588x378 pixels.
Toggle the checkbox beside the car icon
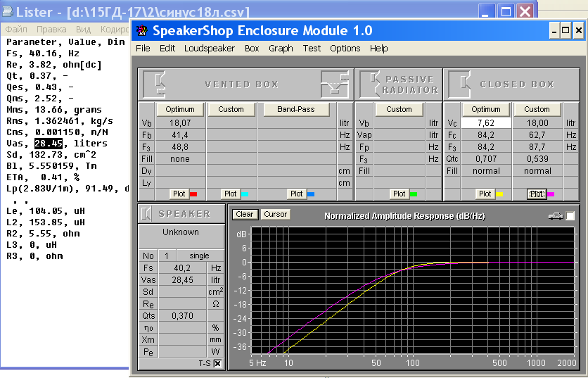570,216
